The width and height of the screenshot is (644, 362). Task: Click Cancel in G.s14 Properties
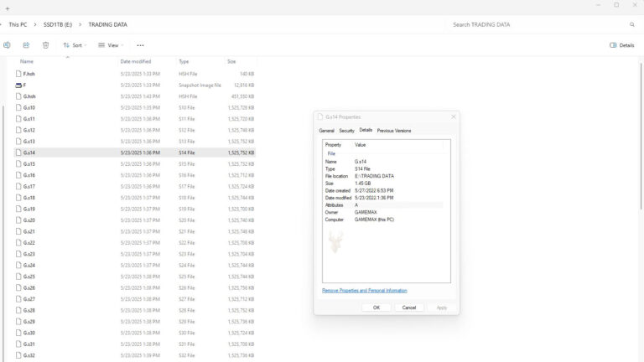(409, 308)
